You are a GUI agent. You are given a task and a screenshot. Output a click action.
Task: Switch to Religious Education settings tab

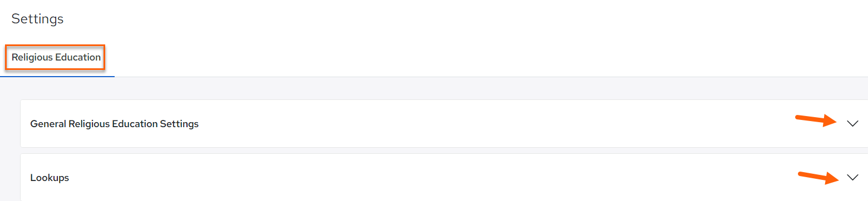pos(56,57)
